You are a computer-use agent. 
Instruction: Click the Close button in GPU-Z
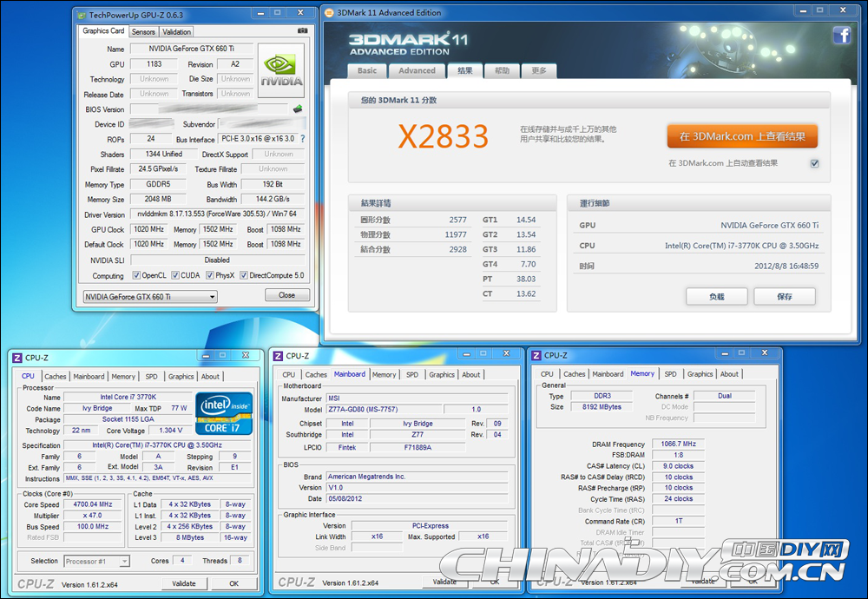286,295
